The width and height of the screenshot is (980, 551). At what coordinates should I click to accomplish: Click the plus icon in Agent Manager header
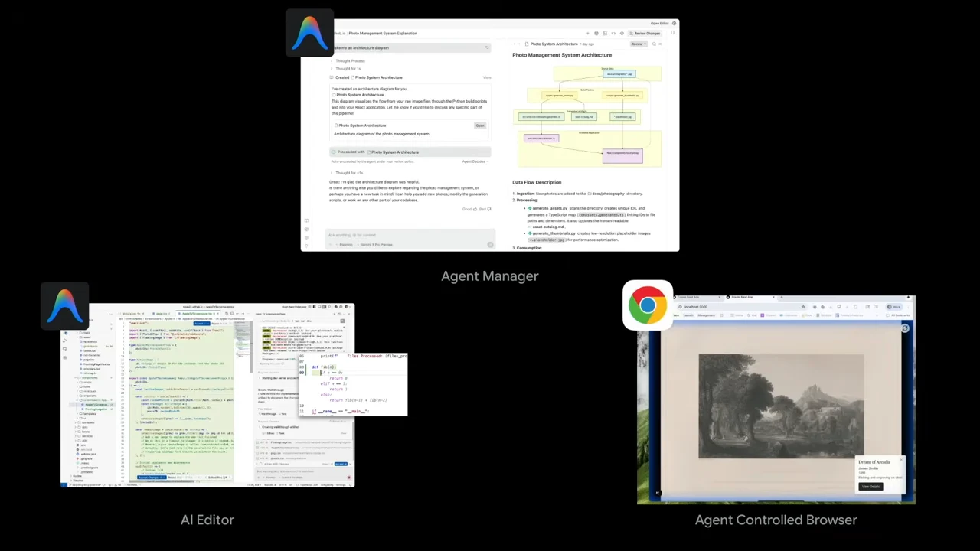[588, 33]
